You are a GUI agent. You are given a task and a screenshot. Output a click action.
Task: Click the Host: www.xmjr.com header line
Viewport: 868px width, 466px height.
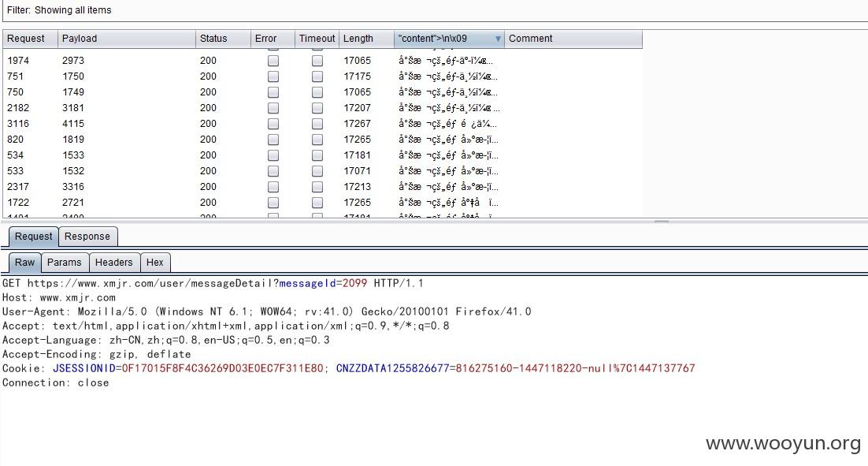58,297
